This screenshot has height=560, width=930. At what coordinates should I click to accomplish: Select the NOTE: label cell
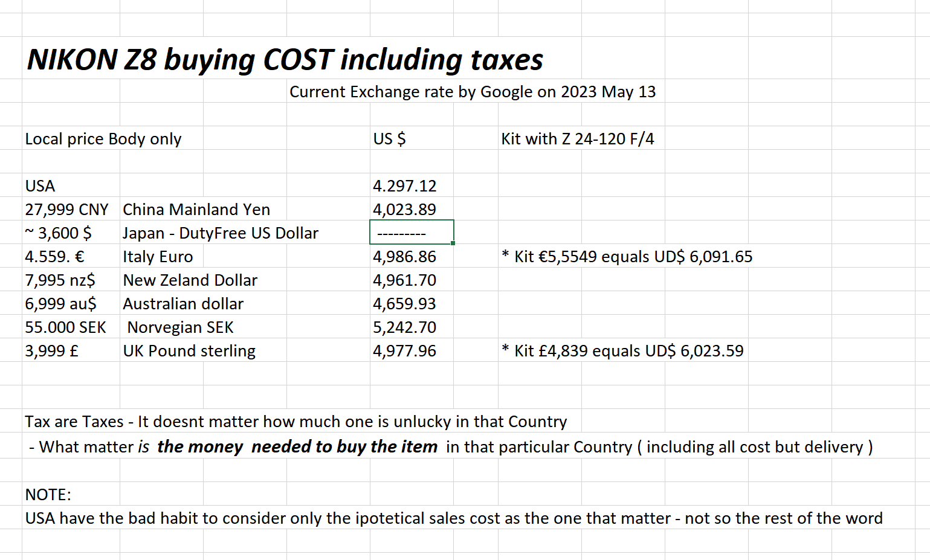point(48,495)
